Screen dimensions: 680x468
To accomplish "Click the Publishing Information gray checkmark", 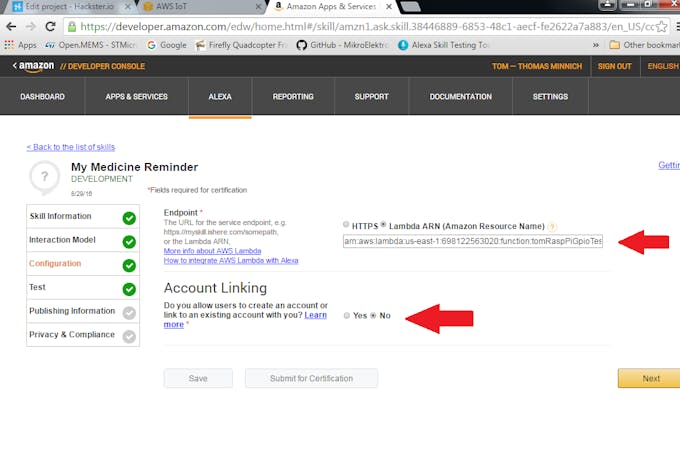I will tap(129, 313).
